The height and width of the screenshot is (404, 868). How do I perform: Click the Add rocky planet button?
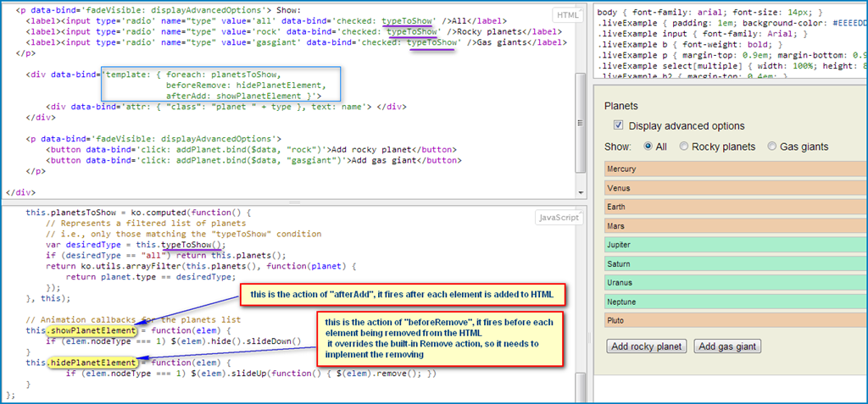645,346
